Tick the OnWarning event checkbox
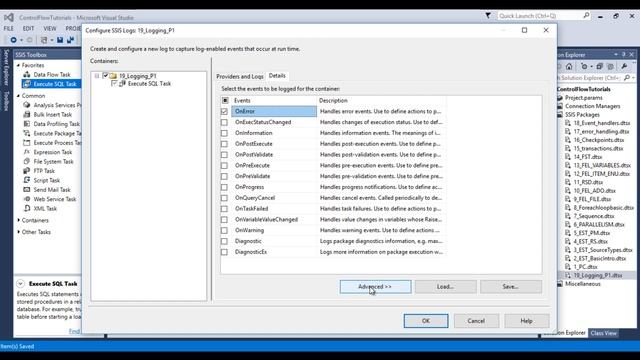Viewport: 640px width, 360px height. click(224, 230)
